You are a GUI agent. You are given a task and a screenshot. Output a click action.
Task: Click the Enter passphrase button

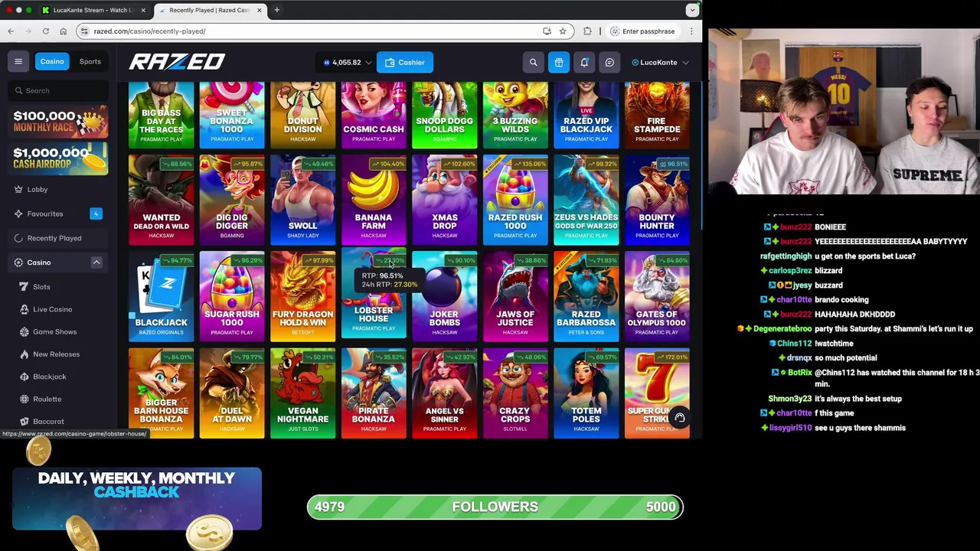coord(643,31)
